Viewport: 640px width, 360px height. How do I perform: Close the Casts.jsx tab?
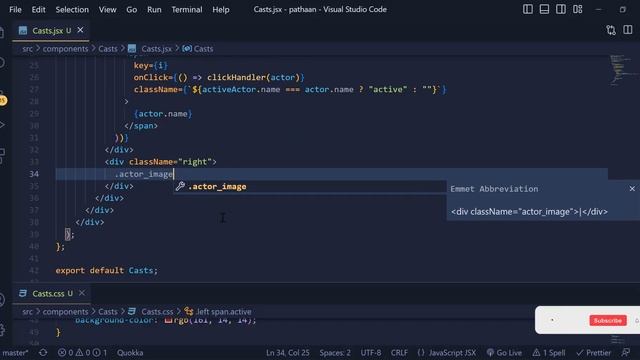pyautogui.click(x=80, y=30)
